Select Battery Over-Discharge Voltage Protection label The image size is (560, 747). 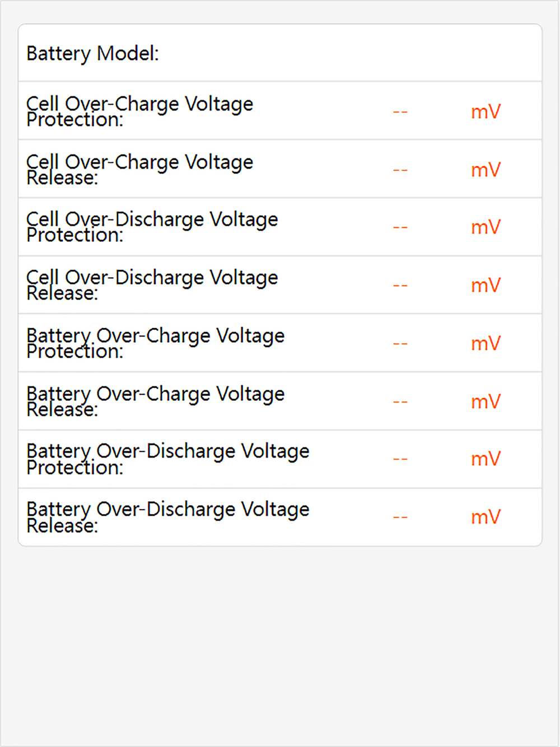(167, 459)
